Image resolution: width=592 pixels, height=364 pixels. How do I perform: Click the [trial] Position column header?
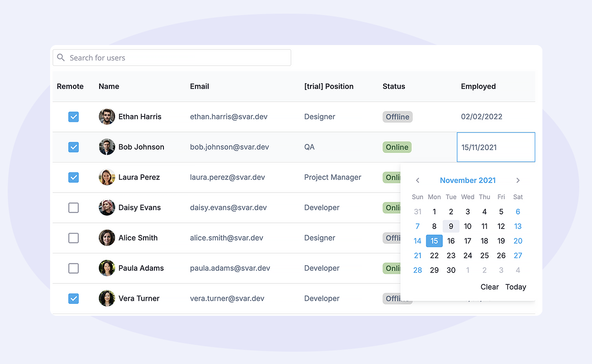(329, 86)
